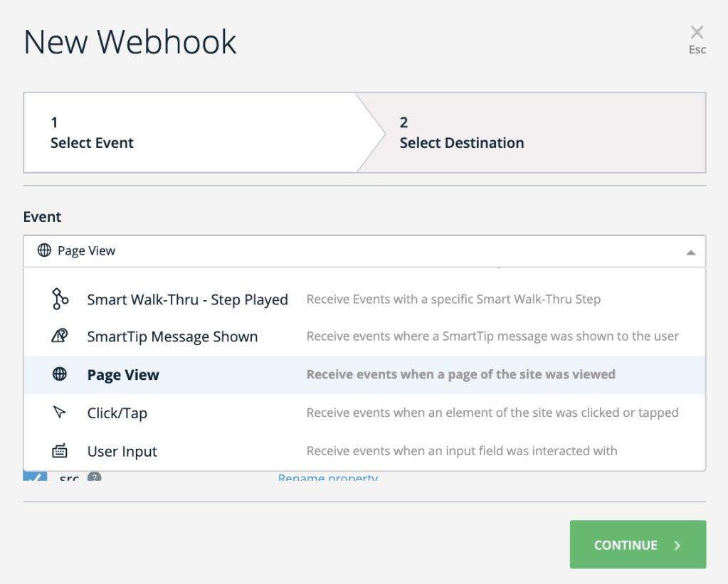Click the SmartTip Message Shown icon
Screen dimensions: 728x584
(x=60, y=337)
